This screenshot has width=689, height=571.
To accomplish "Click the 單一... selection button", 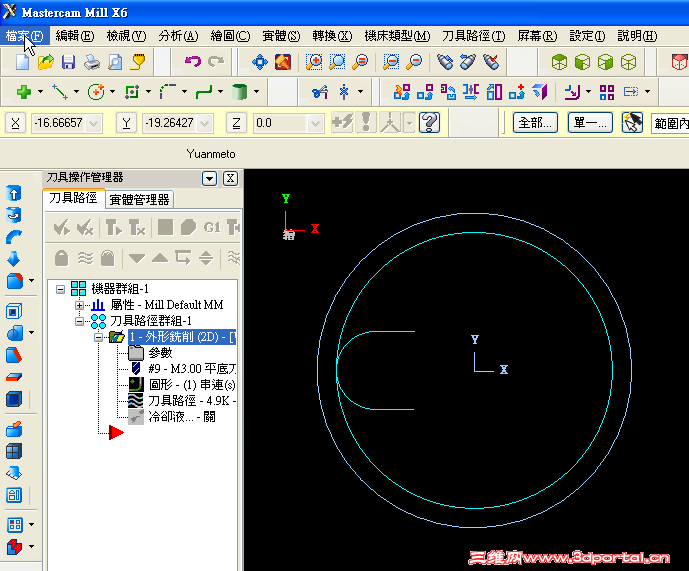I will click(x=590, y=123).
